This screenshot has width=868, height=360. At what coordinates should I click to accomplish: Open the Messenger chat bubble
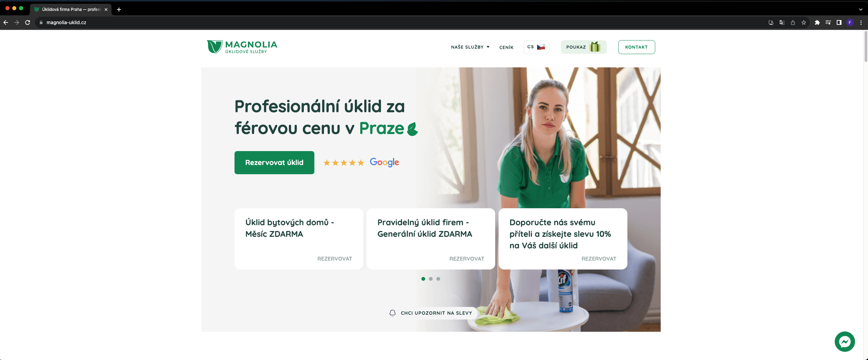pyautogui.click(x=845, y=341)
